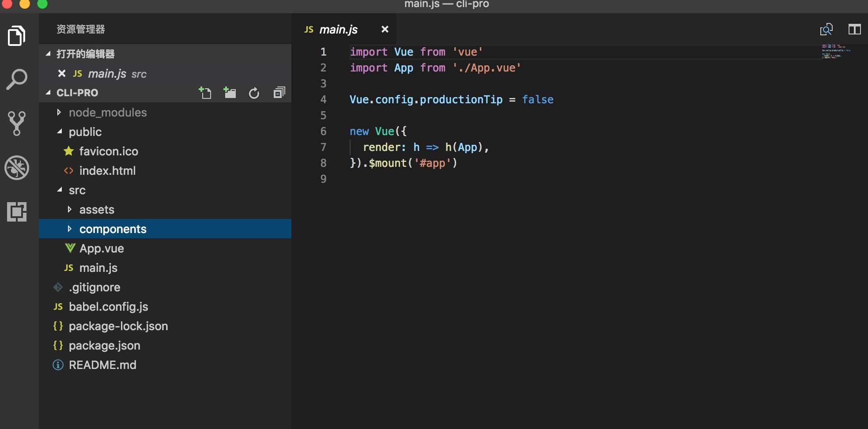Viewport: 868px width, 429px height.
Task: Click the braces icon beside package-lock.json
Action: tap(58, 326)
